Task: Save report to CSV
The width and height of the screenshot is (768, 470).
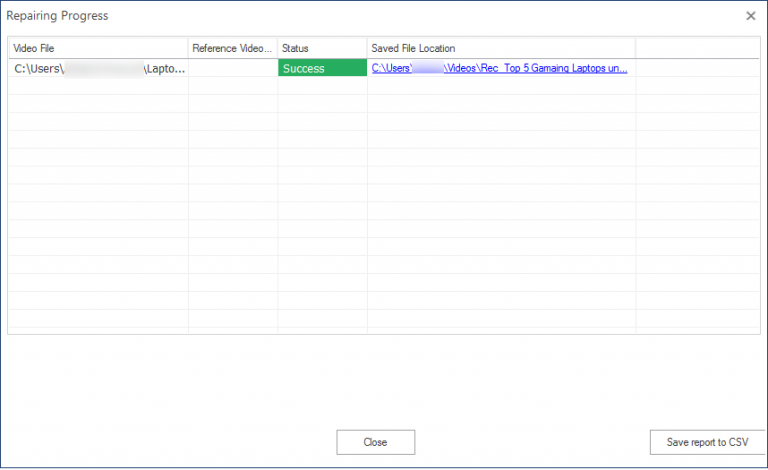Action: [707, 442]
